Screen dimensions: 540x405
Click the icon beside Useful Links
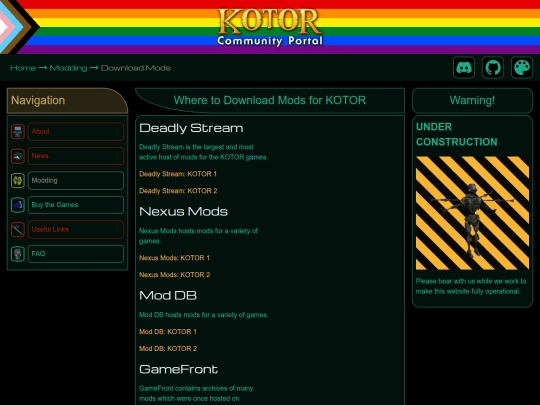(x=18, y=229)
